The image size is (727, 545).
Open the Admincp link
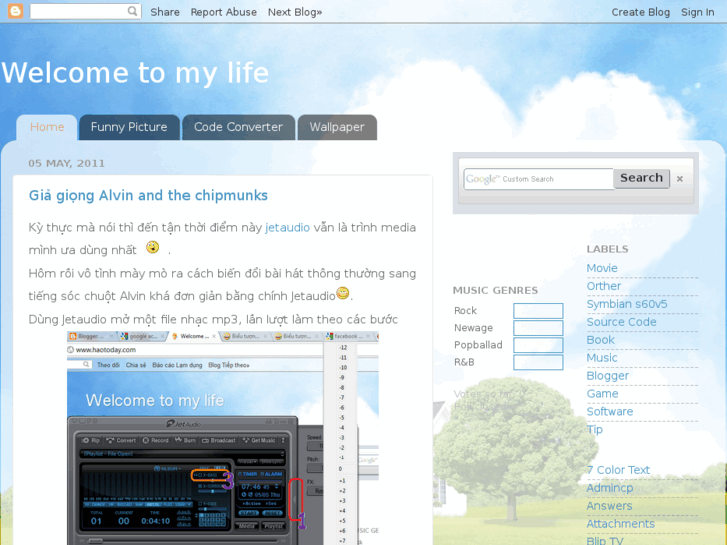pyautogui.click(x=610, y=488)
